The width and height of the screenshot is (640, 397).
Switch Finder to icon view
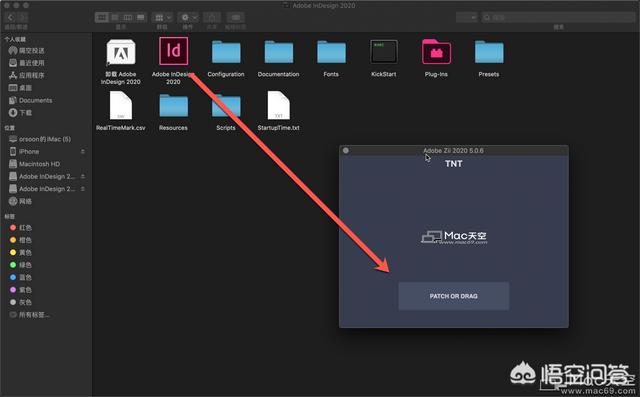102,17
